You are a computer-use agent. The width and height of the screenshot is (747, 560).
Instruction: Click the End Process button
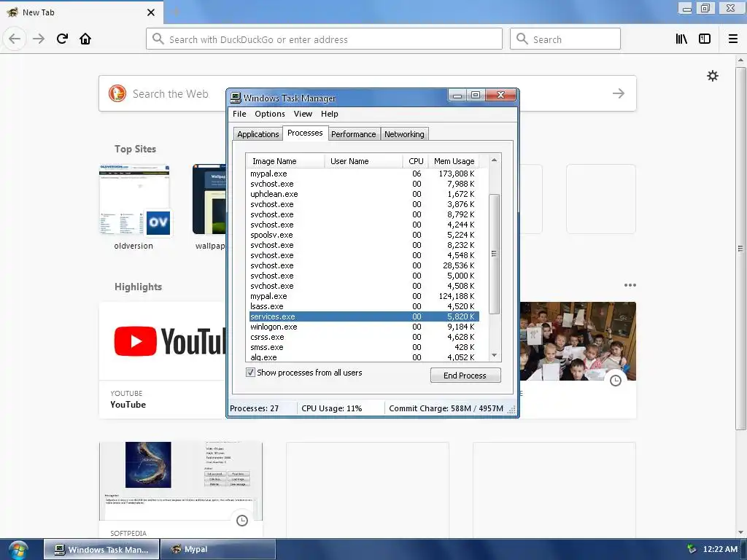point(465,376)
